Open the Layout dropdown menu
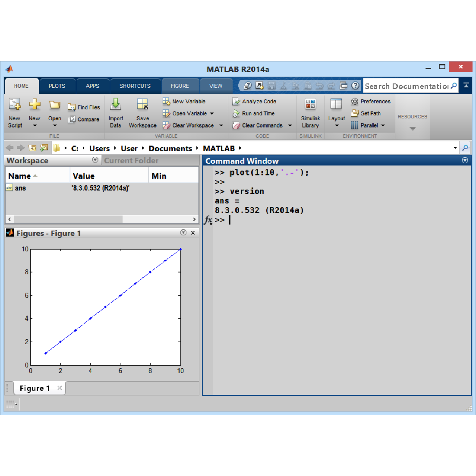Screen dimensions: 476x476 pos(337,125)
